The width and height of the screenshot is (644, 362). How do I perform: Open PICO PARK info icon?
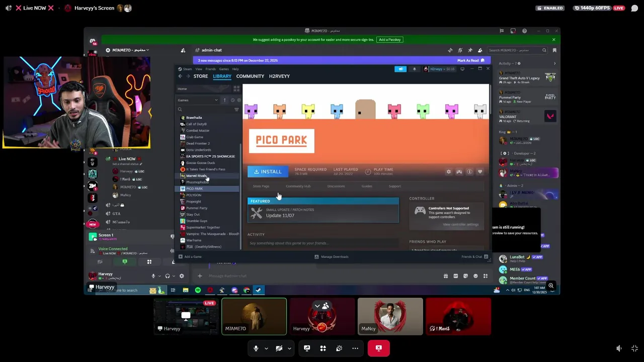[469, 172]
